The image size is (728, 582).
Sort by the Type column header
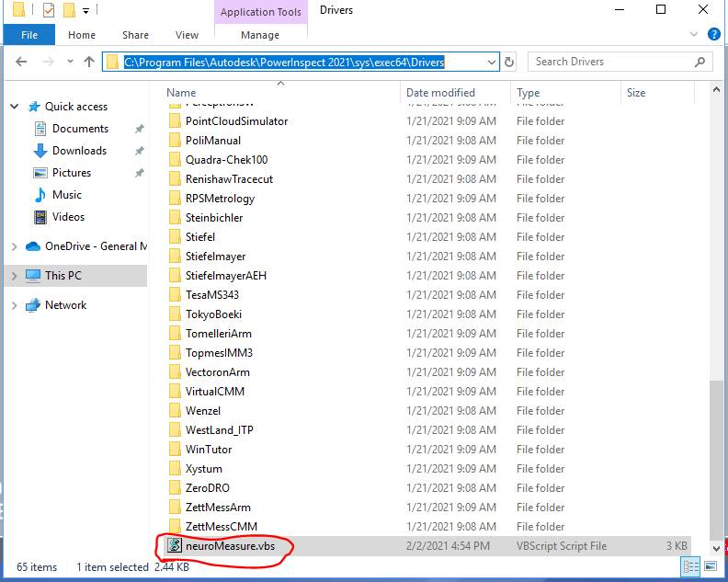(x=528, y=93)
